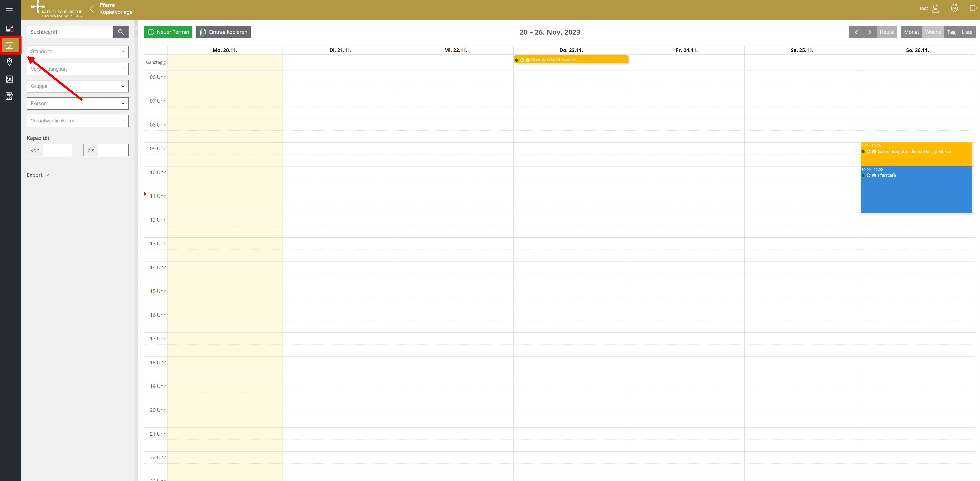Viewport: 980px width, 481px height.
Task: Expand the Standorte dropdown
Action: click(78, 52)
